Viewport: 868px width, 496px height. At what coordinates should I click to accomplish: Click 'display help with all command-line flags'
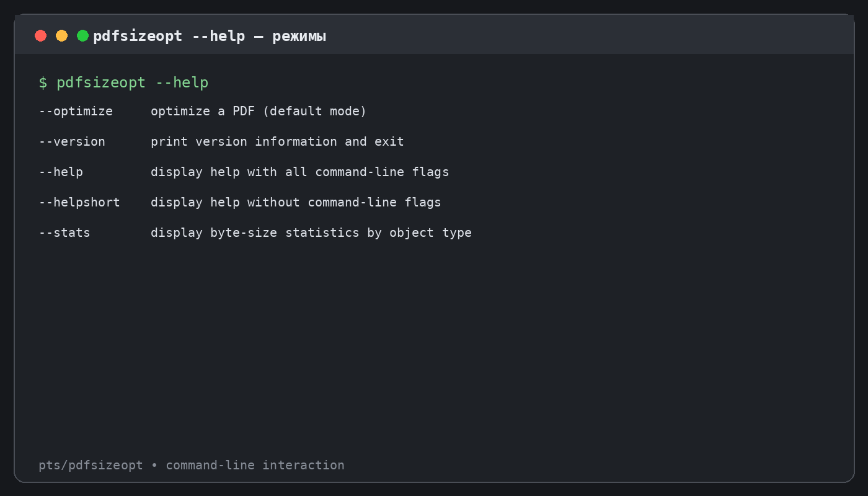[x=300, y=172]
